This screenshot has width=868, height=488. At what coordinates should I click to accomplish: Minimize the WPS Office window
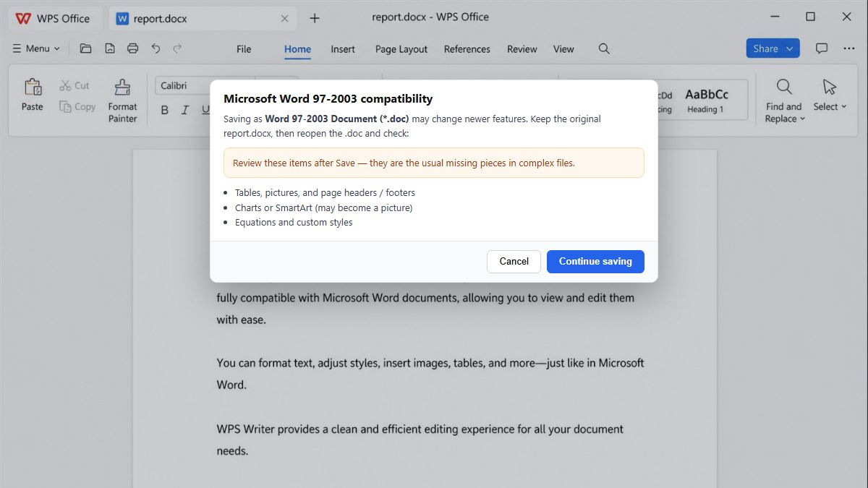(x=775, y=17)
